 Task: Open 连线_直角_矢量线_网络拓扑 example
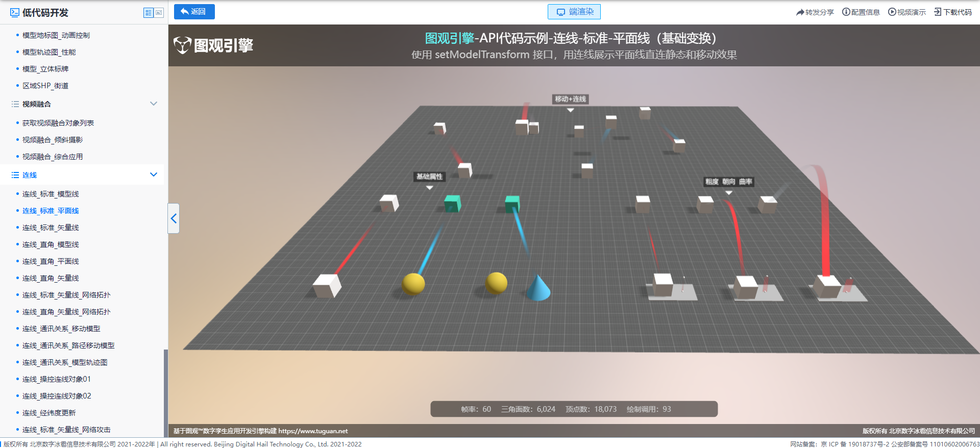66,312
